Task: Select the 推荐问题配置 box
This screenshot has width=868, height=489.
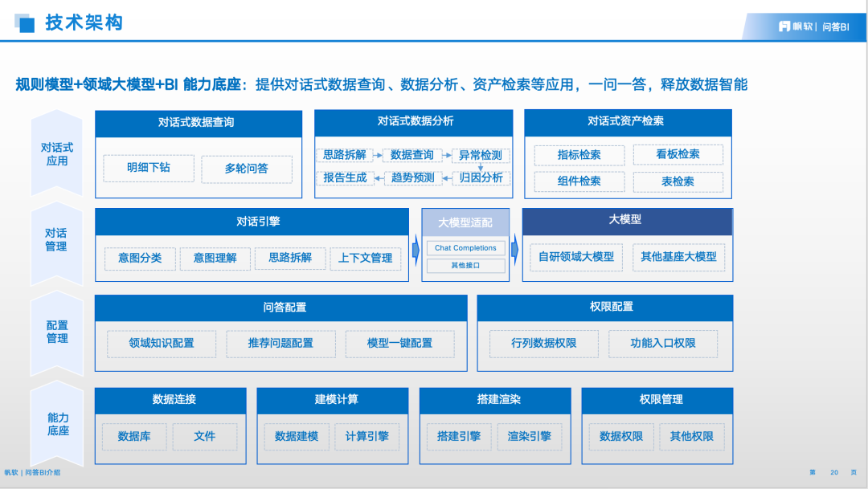Action: [280, 344]
